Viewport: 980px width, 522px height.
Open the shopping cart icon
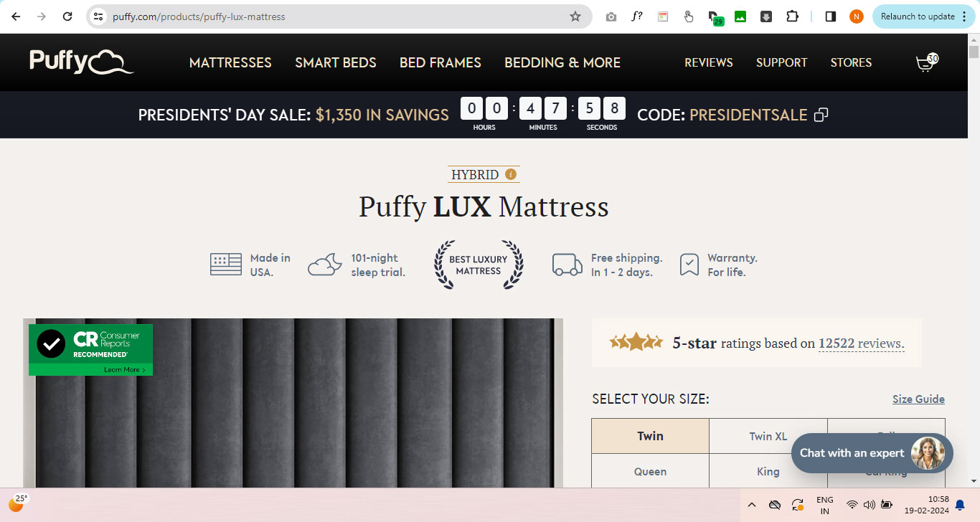point(925,64)
